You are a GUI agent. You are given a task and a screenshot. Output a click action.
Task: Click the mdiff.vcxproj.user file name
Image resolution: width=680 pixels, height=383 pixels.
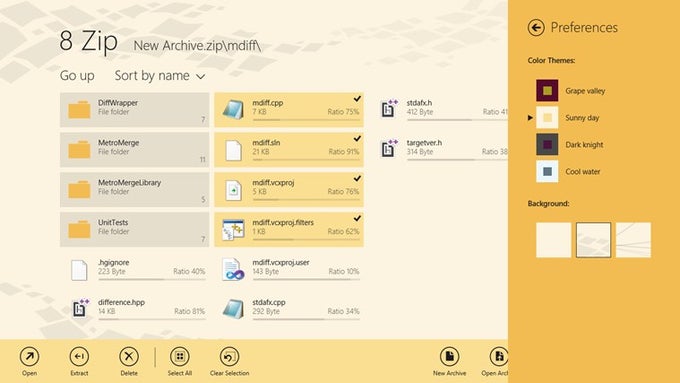click(x=281, y=262)
